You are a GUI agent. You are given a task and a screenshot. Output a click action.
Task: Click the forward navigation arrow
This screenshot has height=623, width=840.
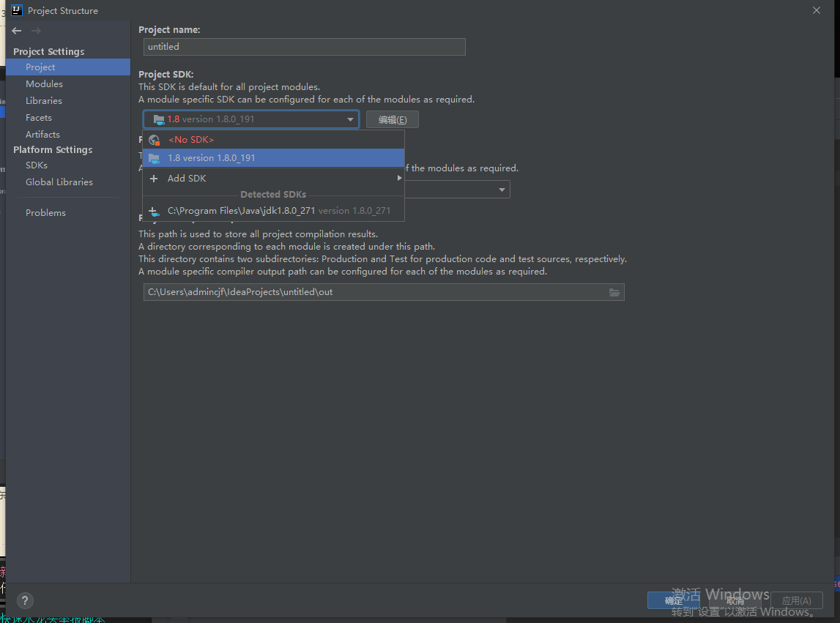[36, 31]
